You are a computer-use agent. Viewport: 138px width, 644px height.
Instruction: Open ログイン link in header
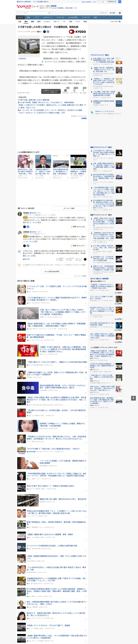coord(42,8)
